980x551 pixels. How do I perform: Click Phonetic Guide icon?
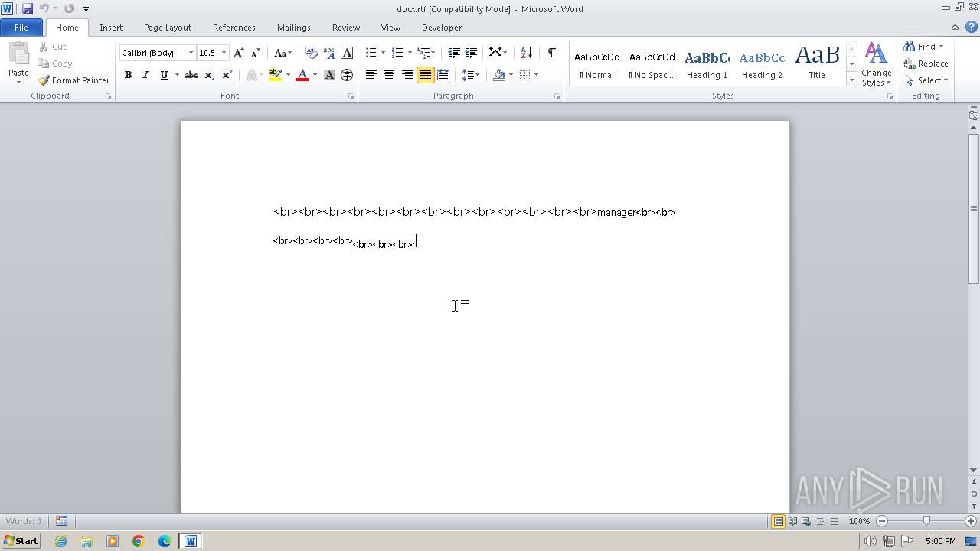pyautogui.click(x=329, y=53)
